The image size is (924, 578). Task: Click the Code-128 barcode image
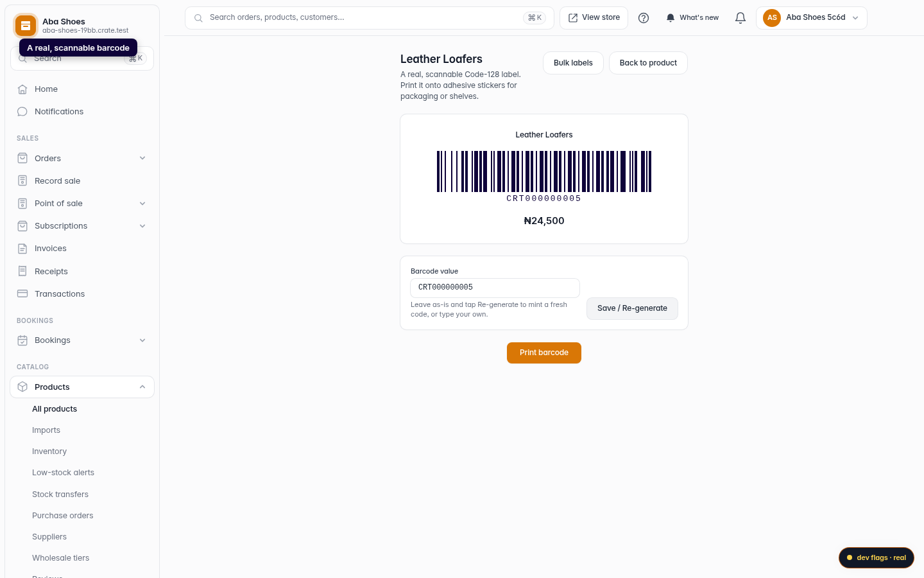[x=544, y=171]
